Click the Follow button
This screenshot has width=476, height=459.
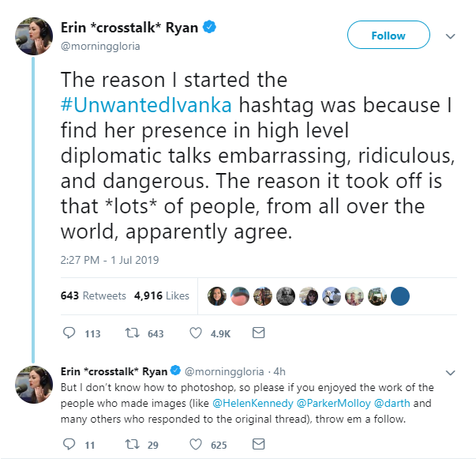pyautogui.click(x=388, y=36)
